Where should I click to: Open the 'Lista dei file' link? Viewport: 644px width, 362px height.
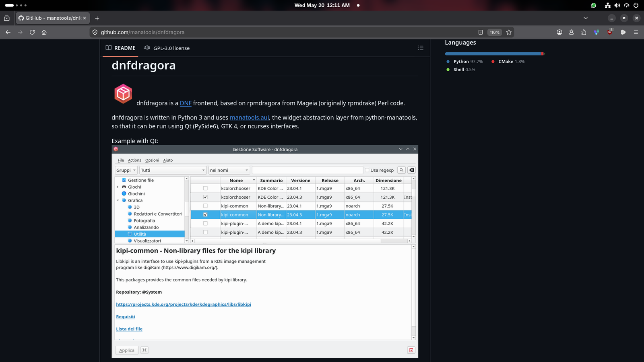pyautogui.click(x=129, y=329)
